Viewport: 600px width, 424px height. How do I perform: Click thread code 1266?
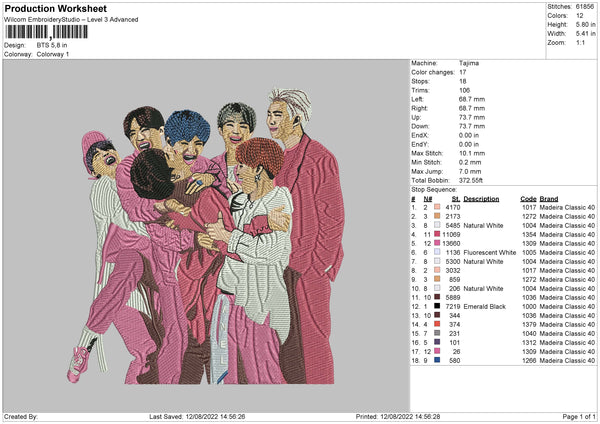tap(529, 360)
